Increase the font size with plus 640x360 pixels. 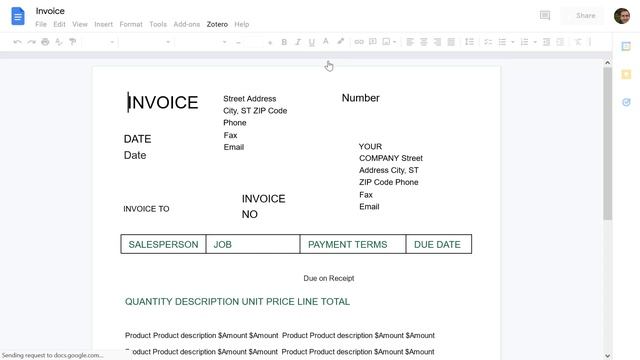pyautogui.click(x=270, y=42)
